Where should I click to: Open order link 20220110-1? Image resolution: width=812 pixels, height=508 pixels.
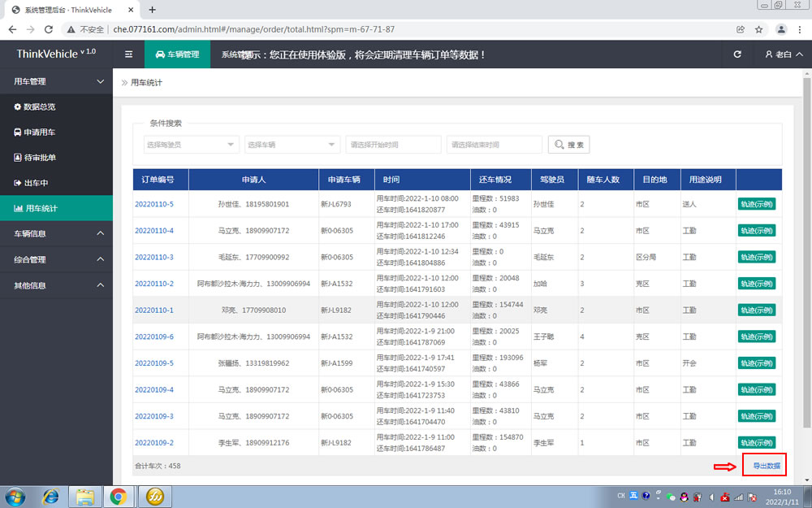pyautogui.click(x=154, y=310)
